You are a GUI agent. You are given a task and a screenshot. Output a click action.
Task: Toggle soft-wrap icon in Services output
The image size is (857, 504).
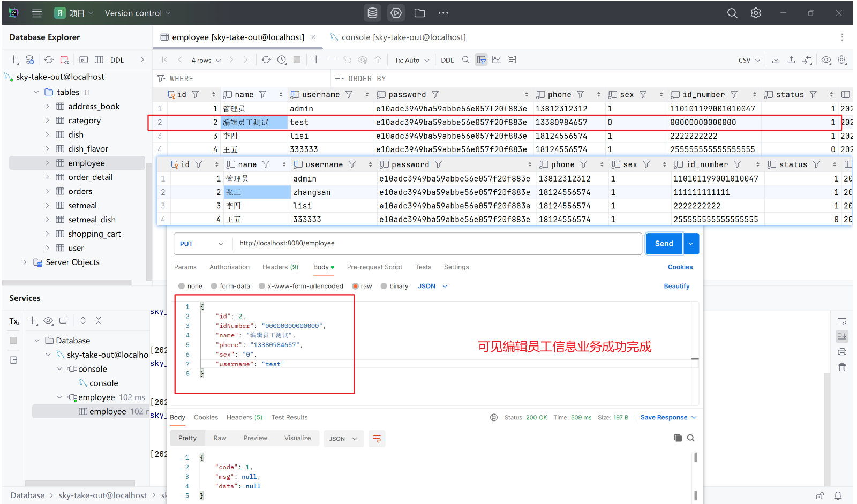pos(842,321)
